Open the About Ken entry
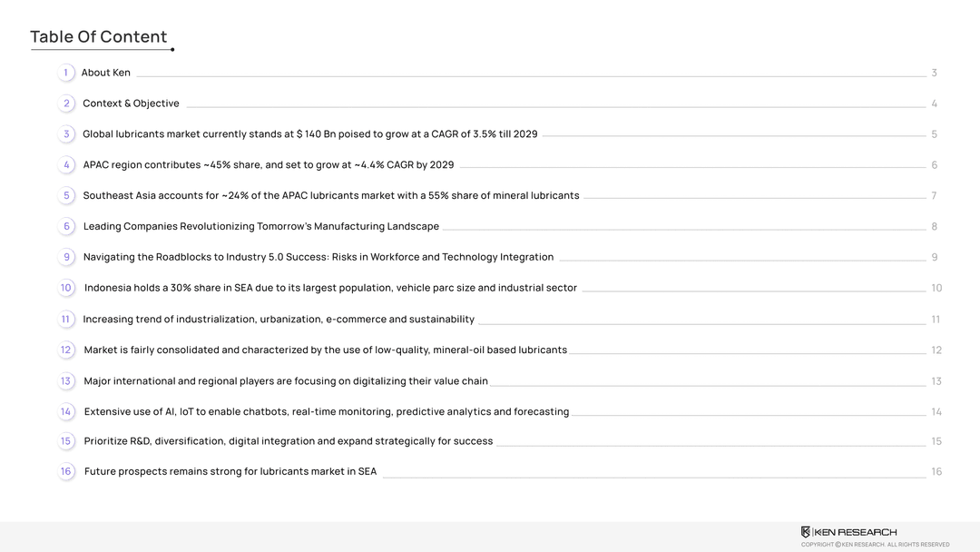This screenshot has height=552, width=980. [x=105, y=73]
